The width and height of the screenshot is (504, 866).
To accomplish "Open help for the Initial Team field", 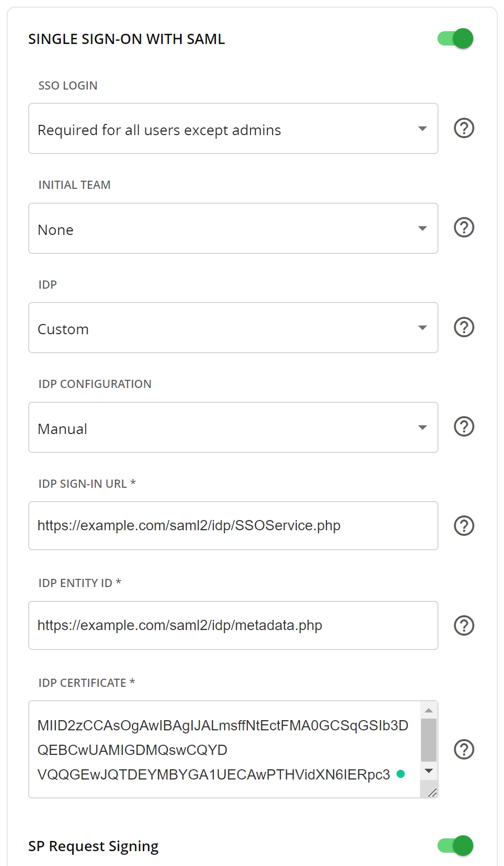I will coord(464,227).
